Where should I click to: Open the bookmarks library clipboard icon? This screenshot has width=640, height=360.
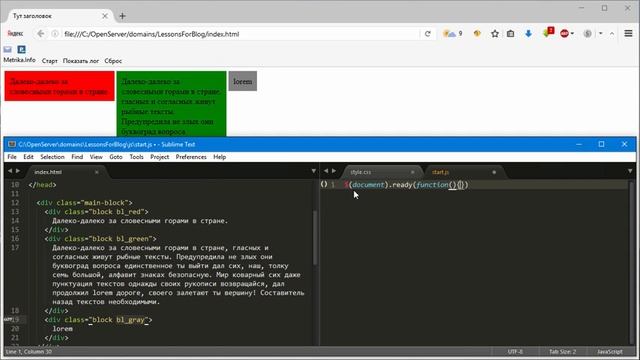coord(510,34)
